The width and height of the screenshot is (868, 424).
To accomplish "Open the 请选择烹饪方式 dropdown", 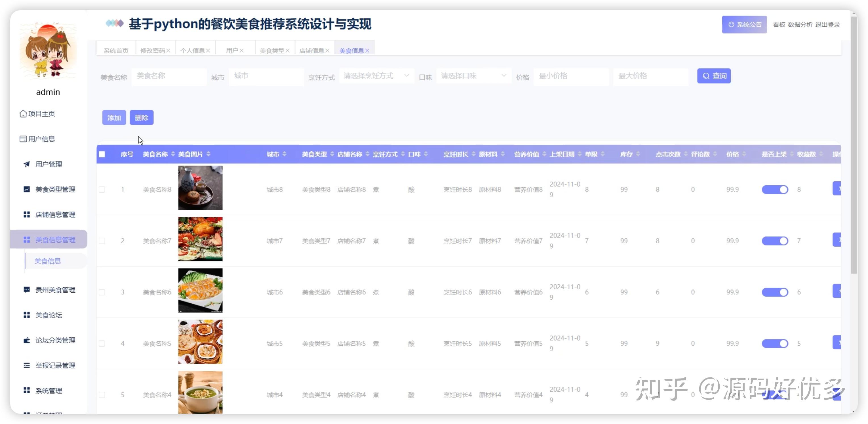I will (x=376, y=76).
